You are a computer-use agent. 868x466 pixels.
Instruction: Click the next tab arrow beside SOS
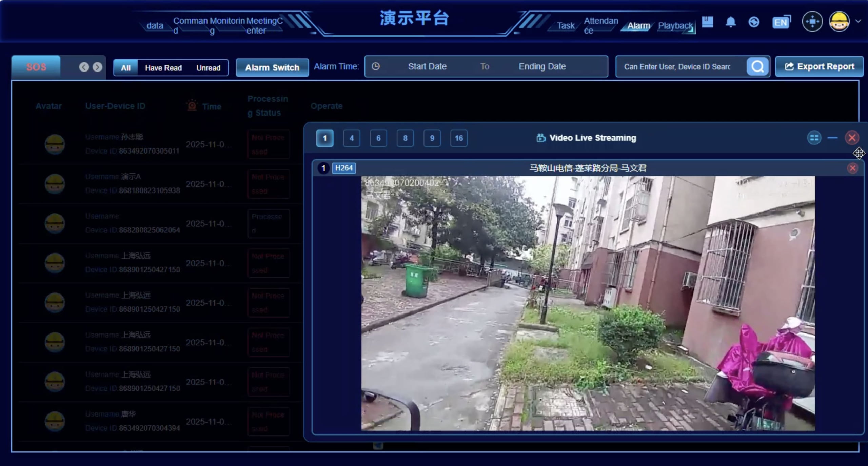tap(98, 67)
